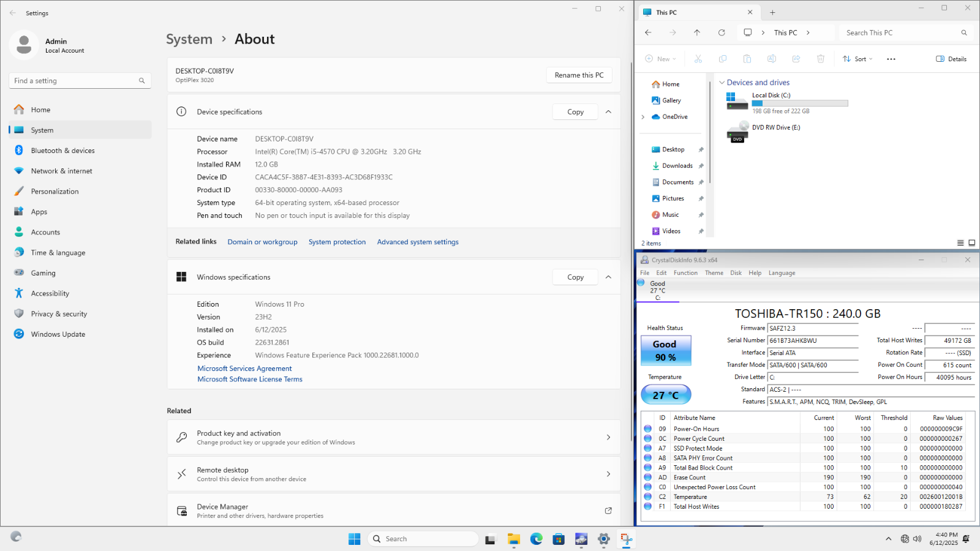Image resolution: width=980 pixels, height=551 pixels.
Task: Select Local Disk (C:) drive
Action: click(787, 102)
